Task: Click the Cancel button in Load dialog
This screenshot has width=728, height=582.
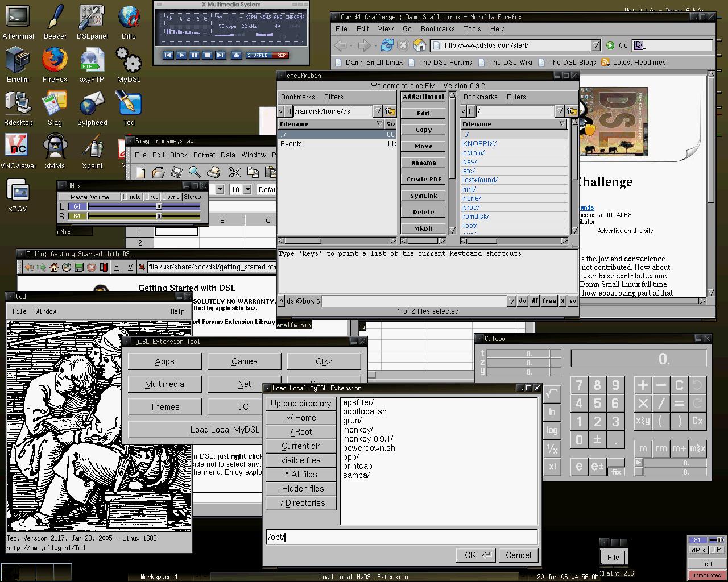Action: pyautogui.click(x=518, y=555)
